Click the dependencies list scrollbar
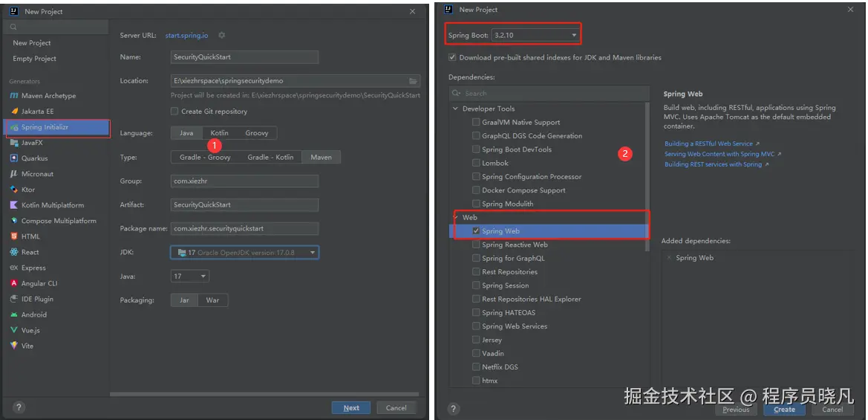868x420 pixels. point(647,178)
